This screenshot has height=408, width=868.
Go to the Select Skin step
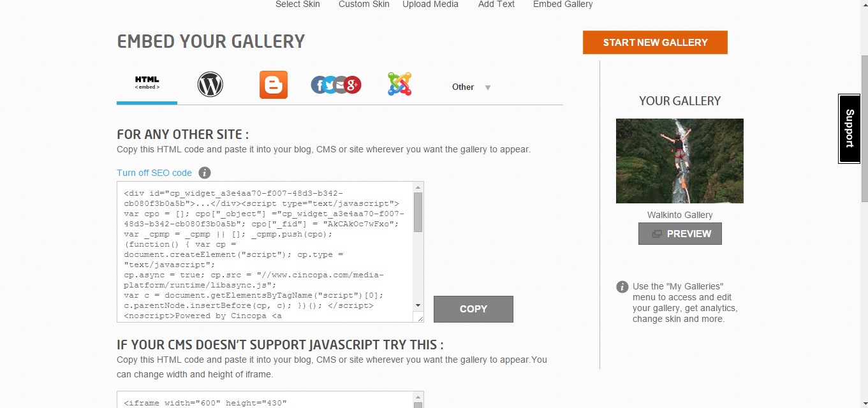click(x=298, y=4)
